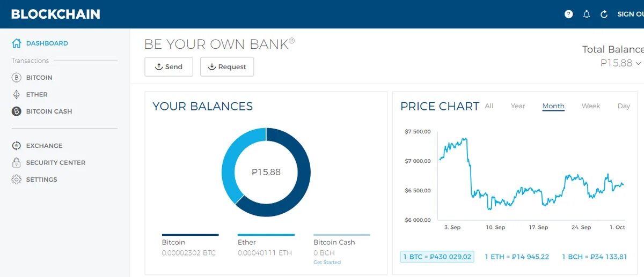
Task: Select the Year chart range
Action: tap(518, 106)
